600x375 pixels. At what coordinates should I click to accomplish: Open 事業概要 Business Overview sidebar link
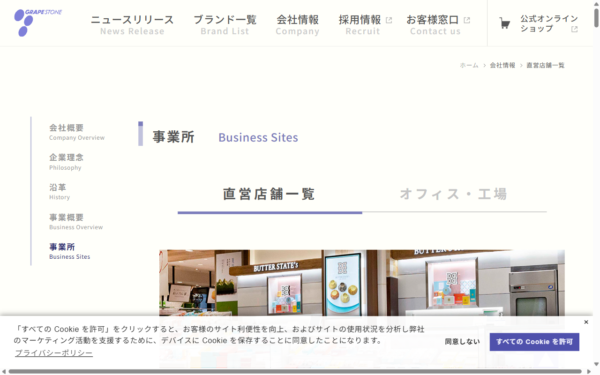[76, 222]
